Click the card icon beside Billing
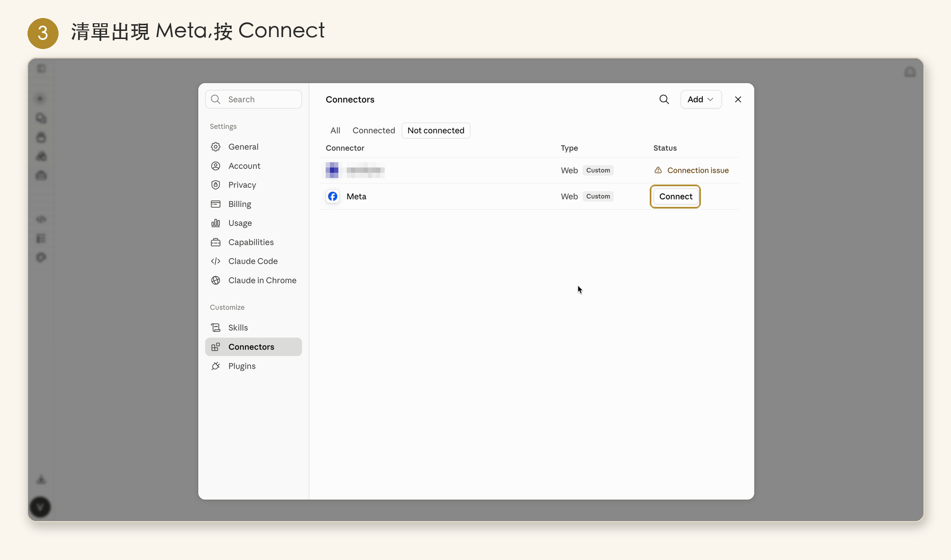The width and height of the screenshot is (951, 560). point(215,204)
